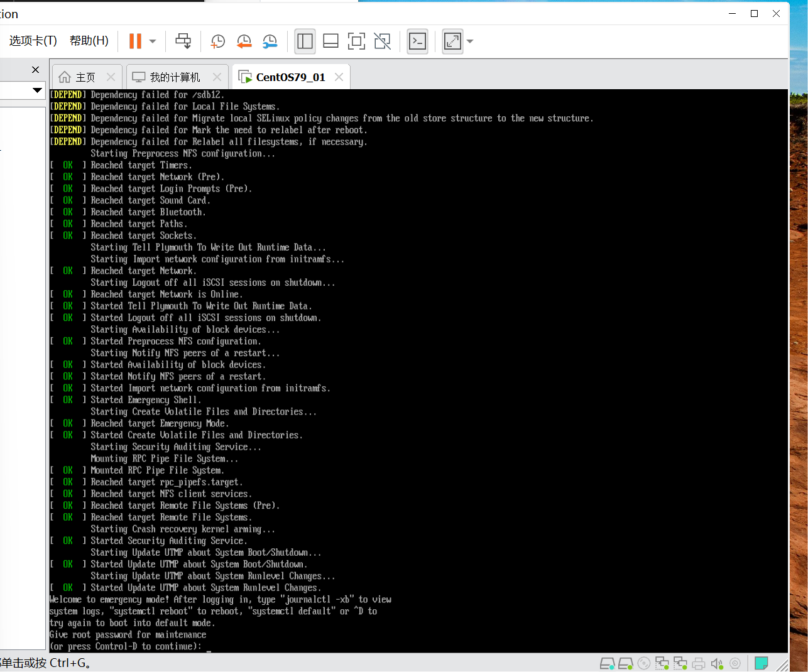Maximize the VMware window
This screenshot has height=672, width=808.
coord(754,13)
